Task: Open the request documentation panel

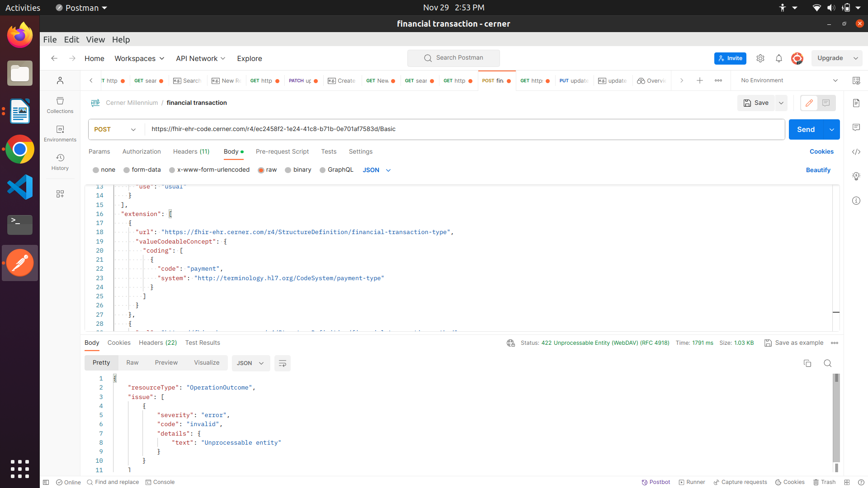Action: pyautogui.click(x=857, y=103)
